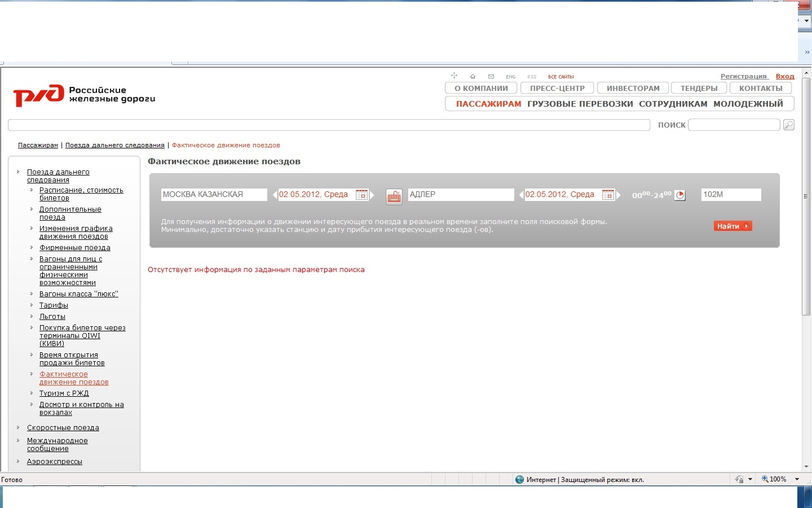Open the virtual keyboard icon
The image size is (812, 508).
394,196
